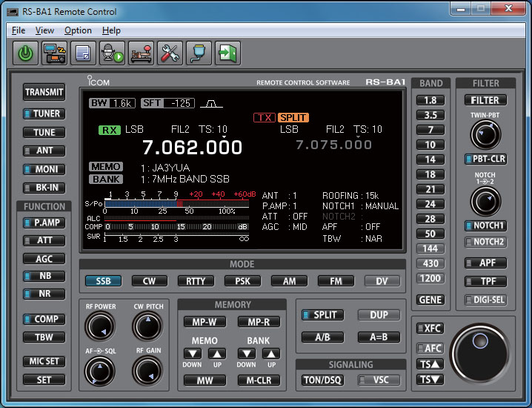
Task: Click the serial cable connector icon
Action: pyautogui.click(x=198, y=53)
